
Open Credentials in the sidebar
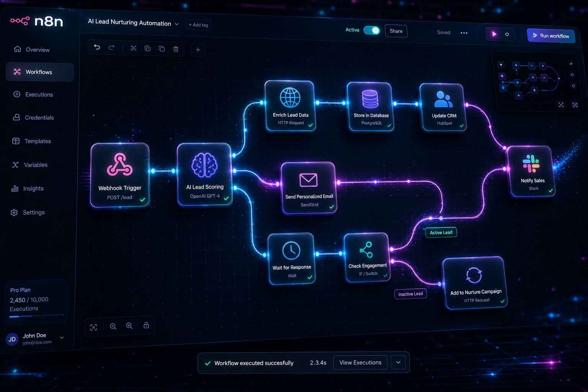[33, 118]
